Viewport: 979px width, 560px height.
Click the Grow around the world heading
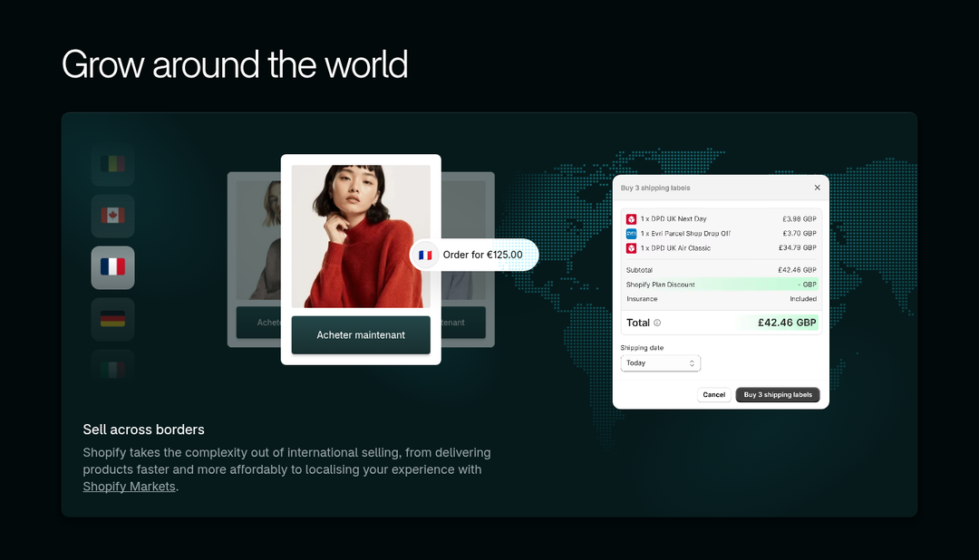[235, 65]
